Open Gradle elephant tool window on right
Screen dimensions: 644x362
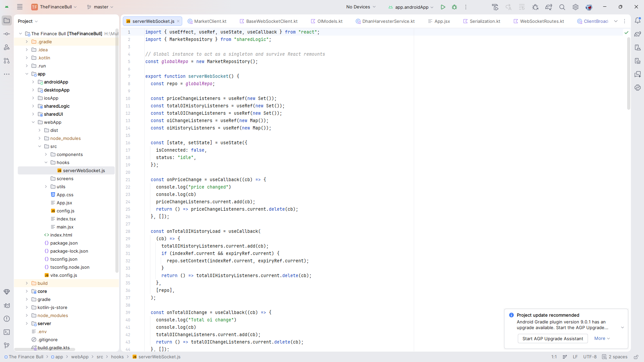[x=638, y=34]
